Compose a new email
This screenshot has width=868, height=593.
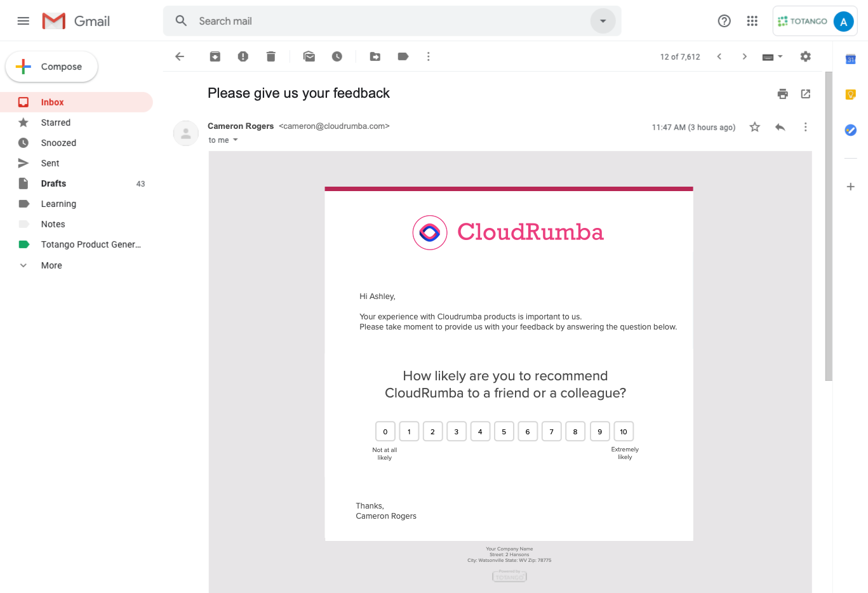[x=51, y=67]
